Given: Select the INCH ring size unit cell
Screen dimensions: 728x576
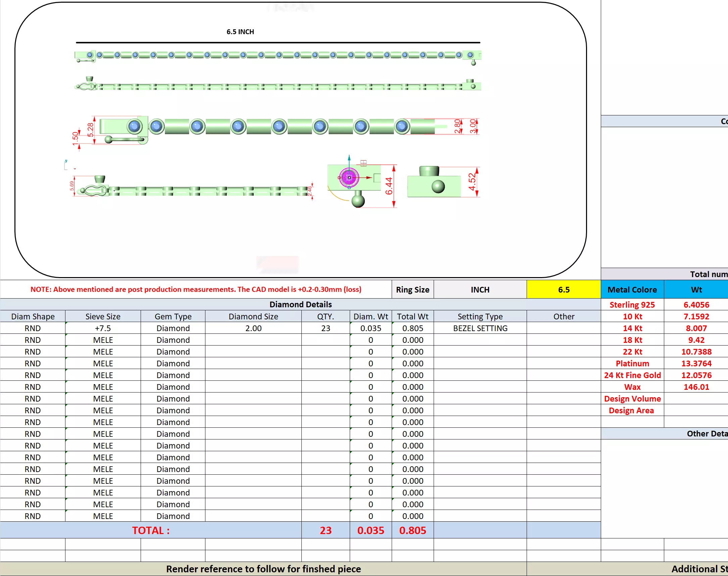Looking at the screenshot, I should click(480, 290).
